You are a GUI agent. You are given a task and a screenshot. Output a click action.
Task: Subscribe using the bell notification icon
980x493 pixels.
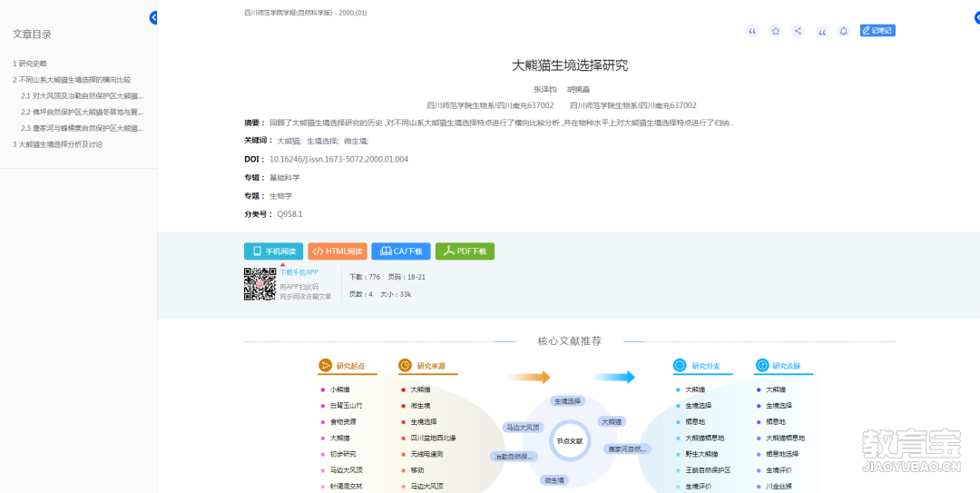(844, 31)
